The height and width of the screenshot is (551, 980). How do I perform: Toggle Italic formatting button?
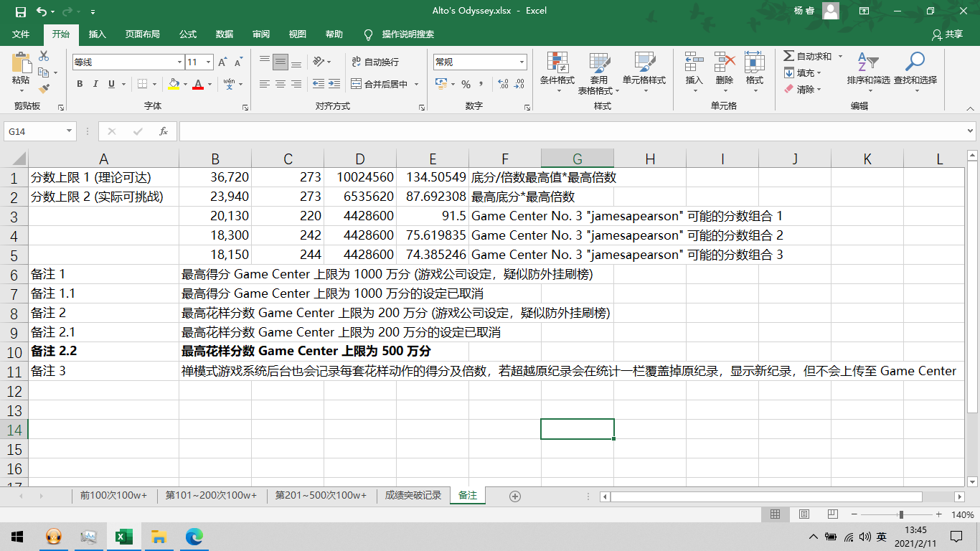tap(96, 84)
